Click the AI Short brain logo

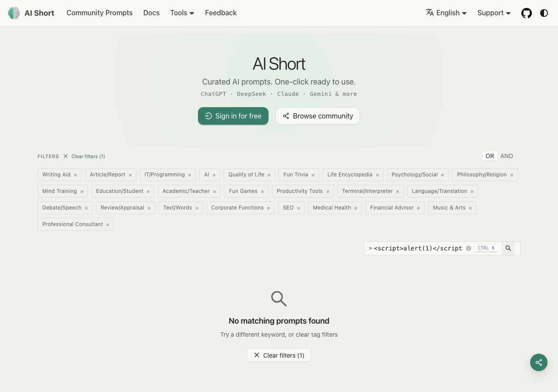[14, 13]
